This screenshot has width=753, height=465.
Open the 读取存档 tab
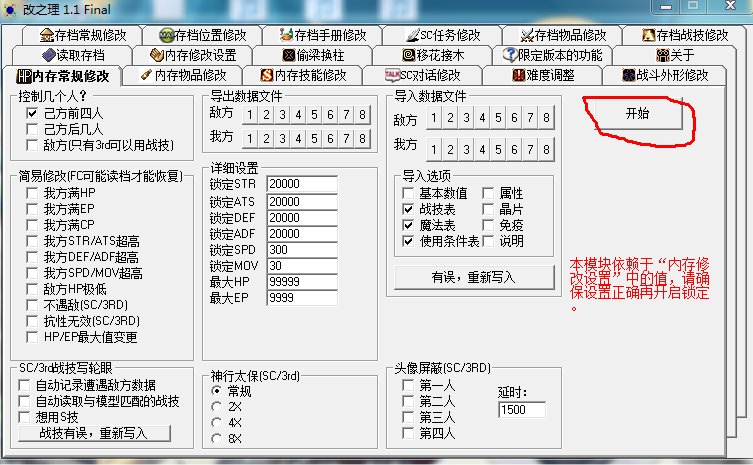coord(73,55)
